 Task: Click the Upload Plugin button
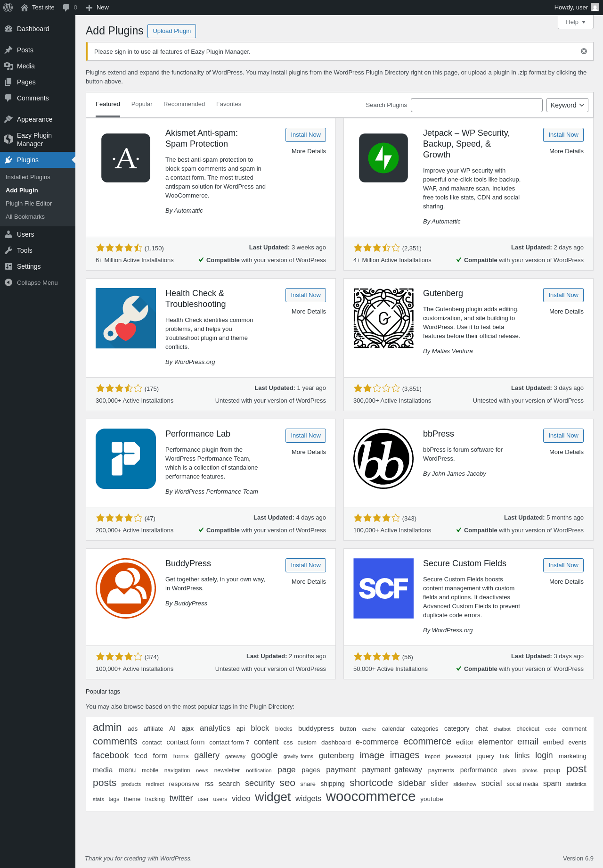pos(172,31)
